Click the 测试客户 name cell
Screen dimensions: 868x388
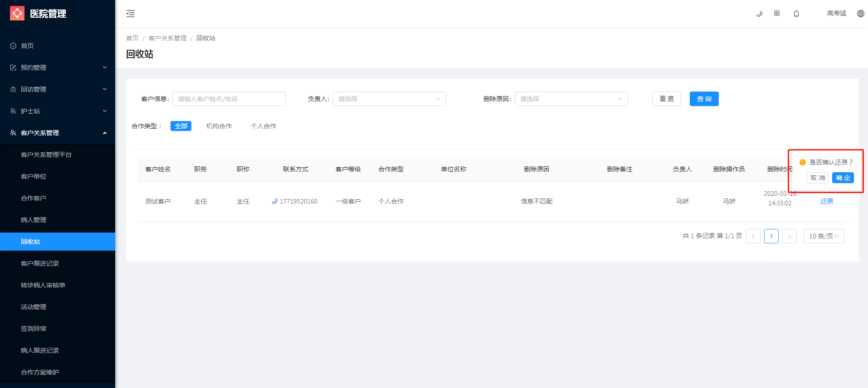tap(158, 201)
